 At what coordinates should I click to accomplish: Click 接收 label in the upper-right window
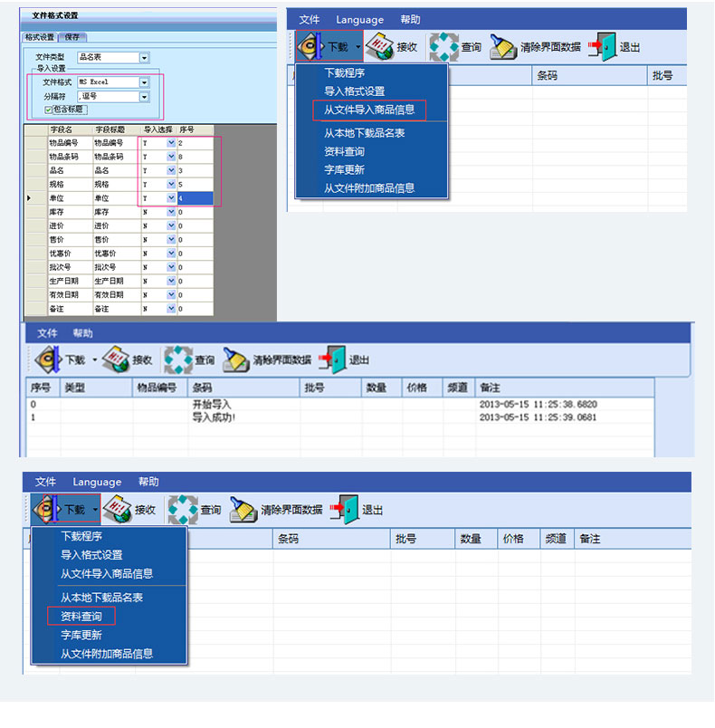pos(407,47)
